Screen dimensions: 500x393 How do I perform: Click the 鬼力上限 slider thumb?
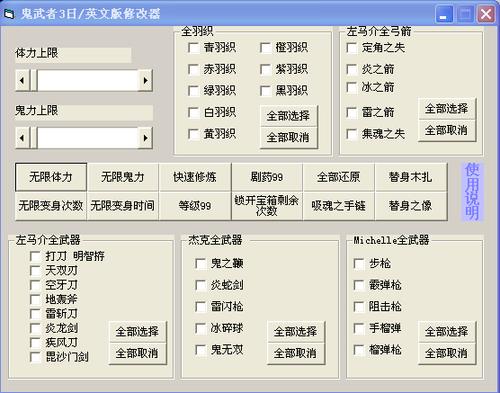(33, 138)
